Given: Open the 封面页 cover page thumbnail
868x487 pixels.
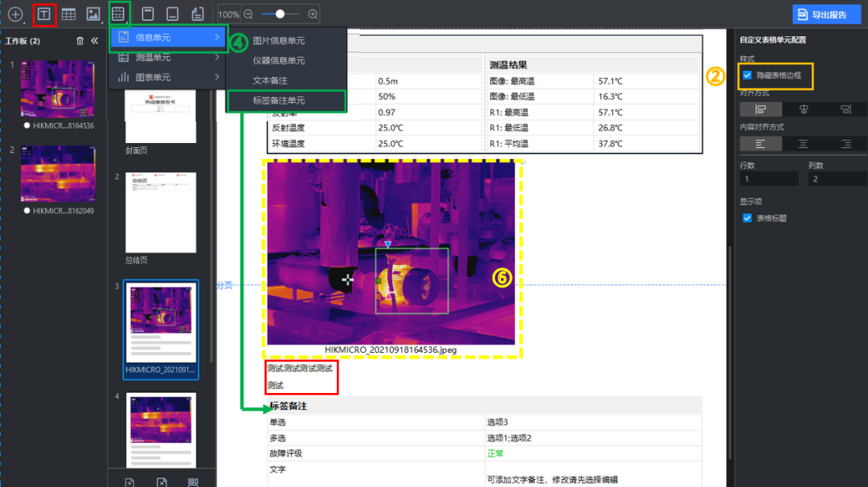Looking at the screenshot, I should pos(161,116).
